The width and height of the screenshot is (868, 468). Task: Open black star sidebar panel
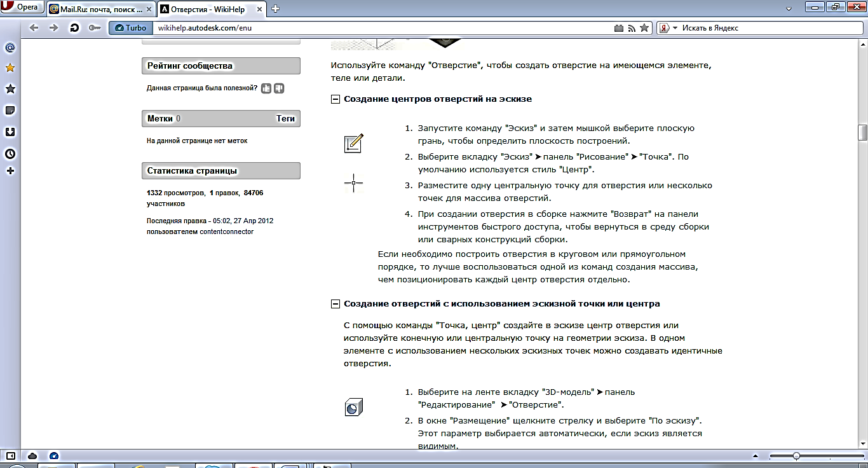10,89
